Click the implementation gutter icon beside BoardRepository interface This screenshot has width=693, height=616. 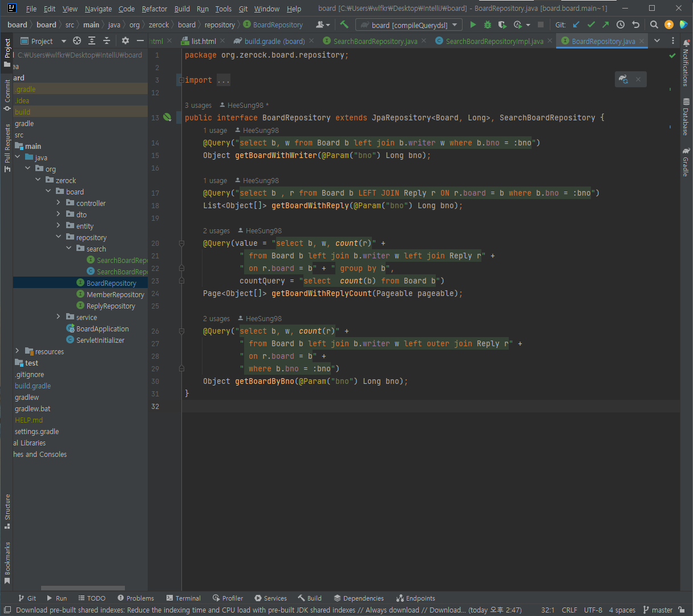(167, 117)
